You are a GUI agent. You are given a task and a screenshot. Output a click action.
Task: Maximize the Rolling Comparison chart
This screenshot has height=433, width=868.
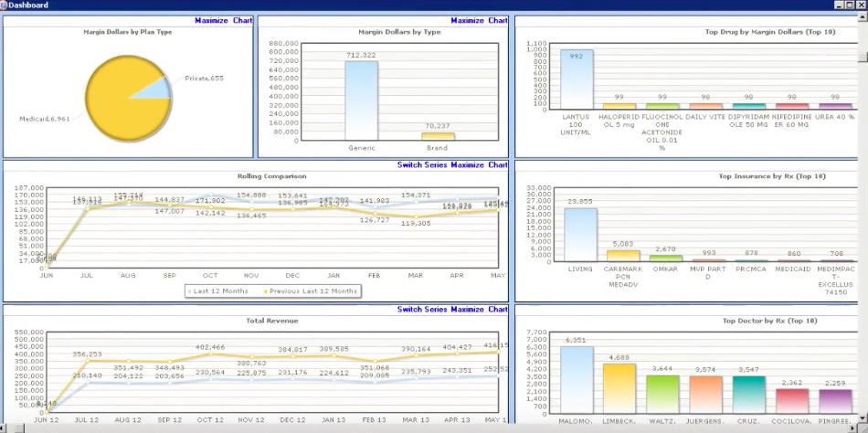479,165
